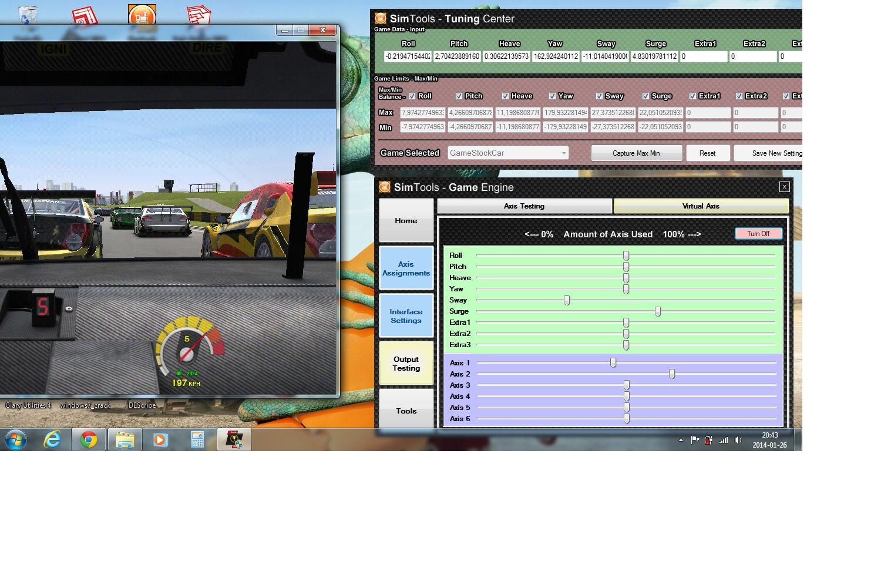881x588 pixels.
Task: Open the network signal tray icon
Action: (724, 440)
